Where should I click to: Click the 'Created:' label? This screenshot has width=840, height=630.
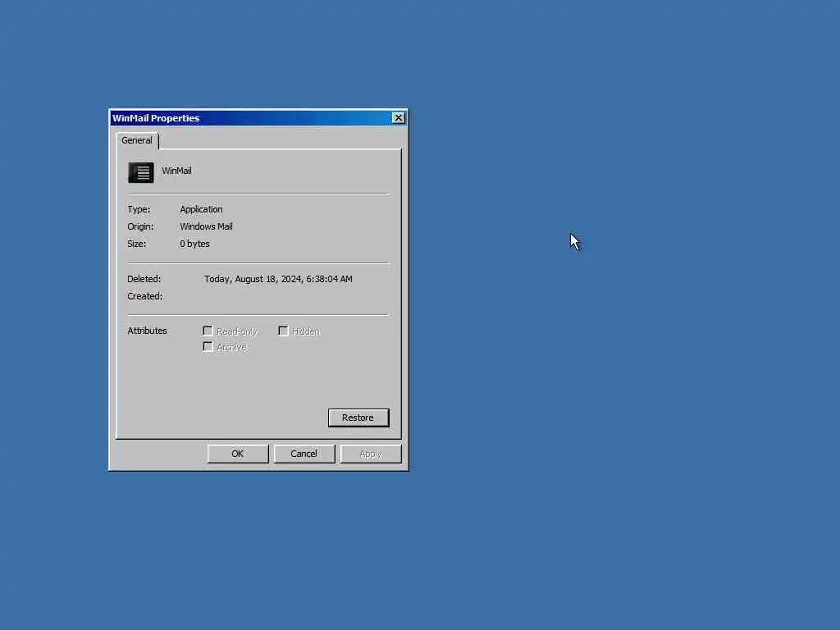click(x=144, y=296)
